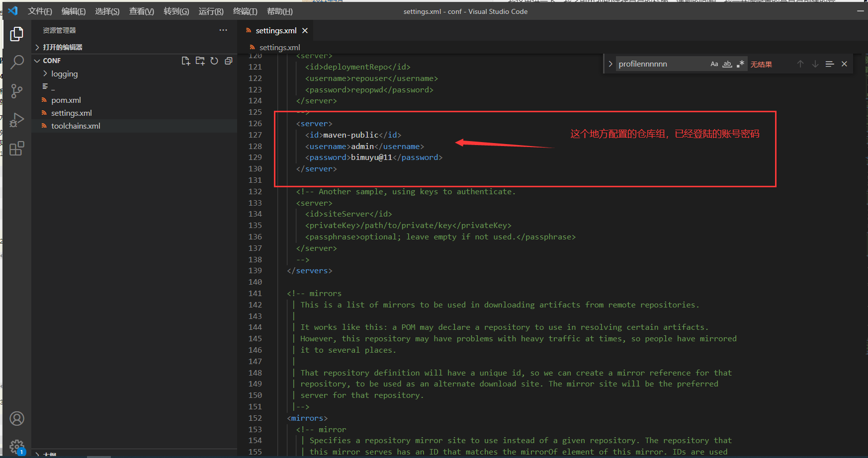Open the Accounts menu icon
Image resolution: width=868 pixels, height=458 pixels.
tap(17, 419)
